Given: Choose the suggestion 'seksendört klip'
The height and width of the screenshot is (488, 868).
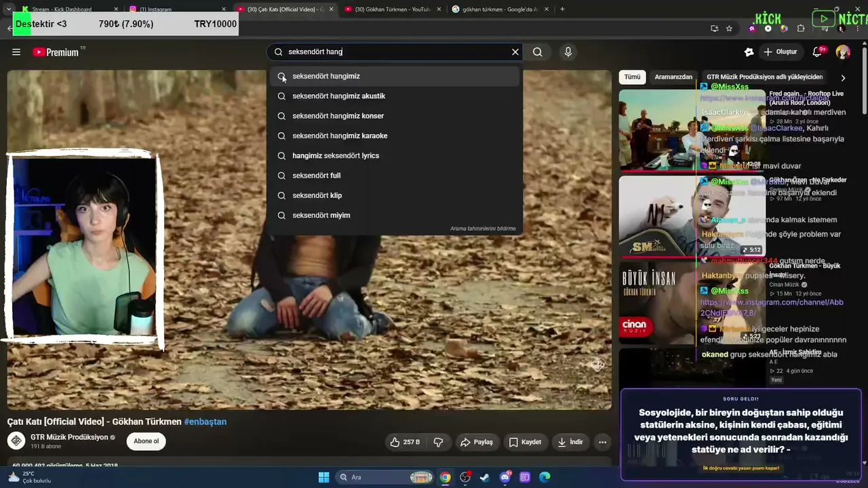Looking at the screenshot, I should pyautogui.click(x=395, y=195).
